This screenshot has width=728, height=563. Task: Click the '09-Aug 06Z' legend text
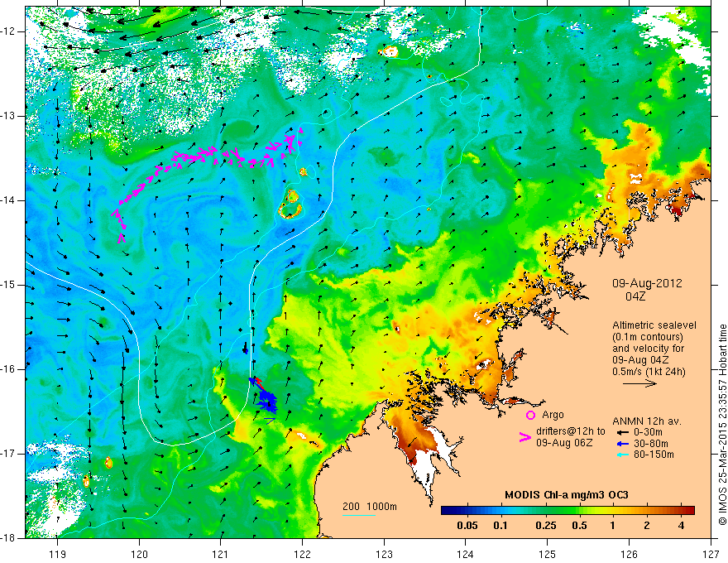click(x=564, y=443)
